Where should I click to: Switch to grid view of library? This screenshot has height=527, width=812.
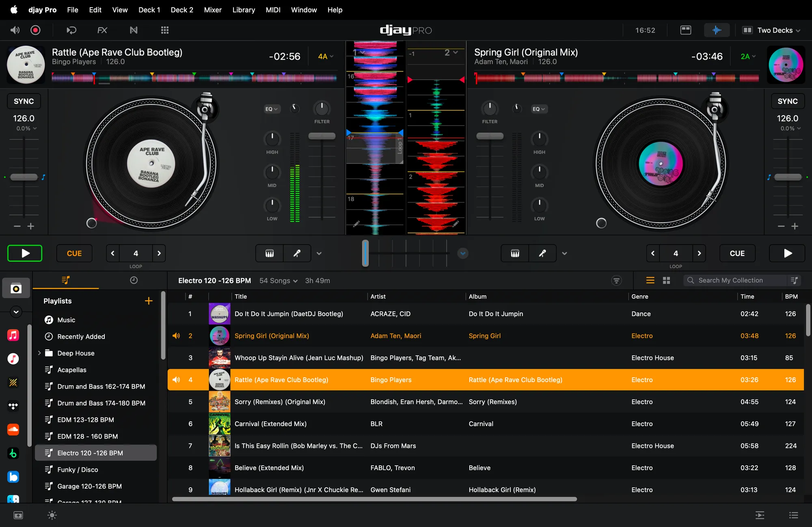point(666,280)
